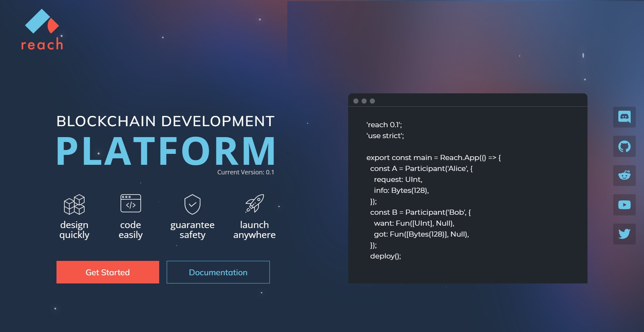Viewport: 644px width, 332px height.
Task: Click the Twitter bird icon
Action: click(624, 234)
